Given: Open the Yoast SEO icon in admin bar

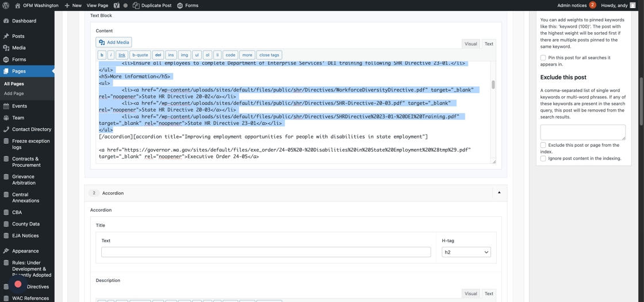Looking at the screenshot, I should (x=117, y=5).
